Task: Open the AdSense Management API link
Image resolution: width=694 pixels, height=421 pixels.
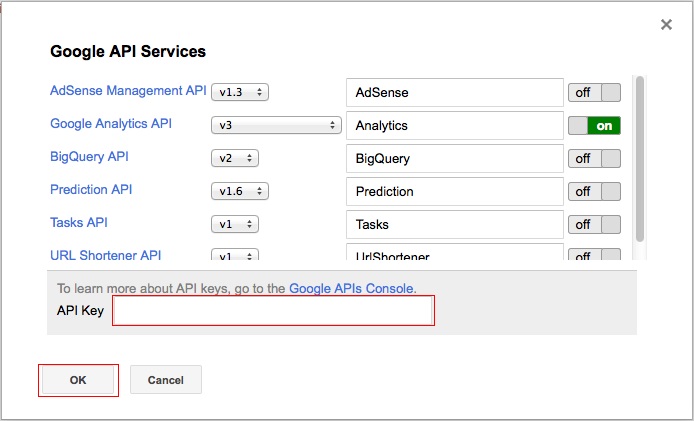Action: tap(128, 91)
